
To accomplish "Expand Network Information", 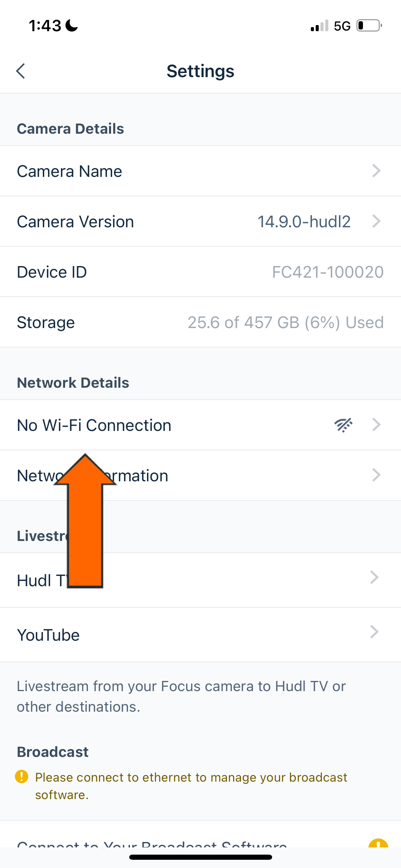I will pyautogui.click(x=200, y=475).
